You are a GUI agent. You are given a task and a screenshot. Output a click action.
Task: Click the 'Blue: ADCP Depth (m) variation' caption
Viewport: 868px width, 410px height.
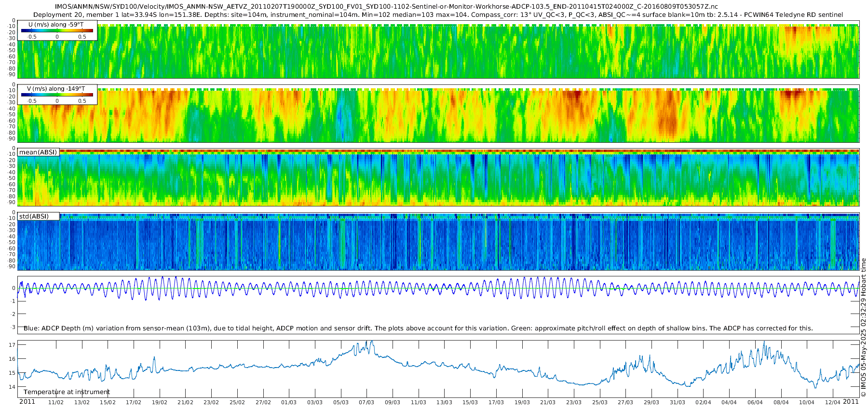click(x=418, y=328)
